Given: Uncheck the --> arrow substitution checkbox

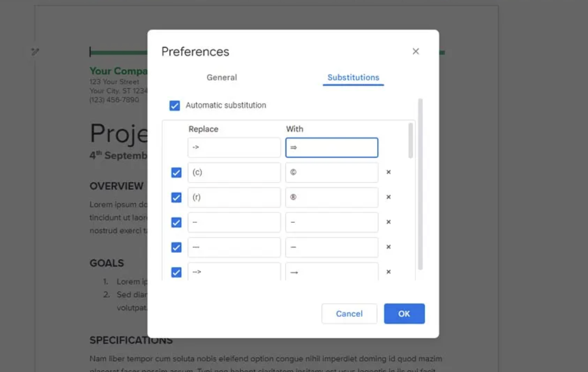Looking at the screenshot, I should pos(176,272).
